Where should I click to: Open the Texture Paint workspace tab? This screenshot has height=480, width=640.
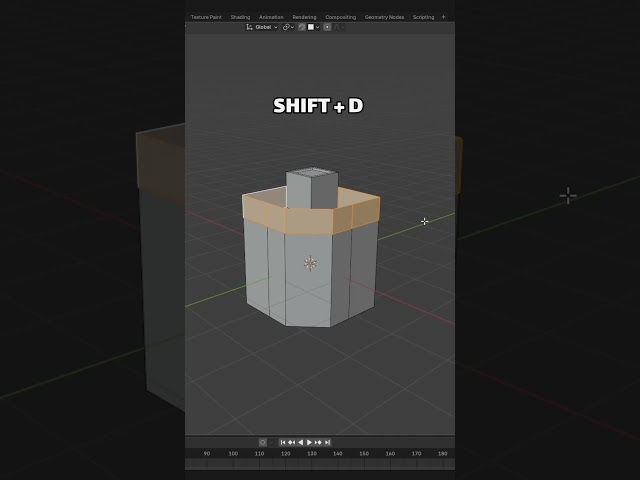[206, 17]
